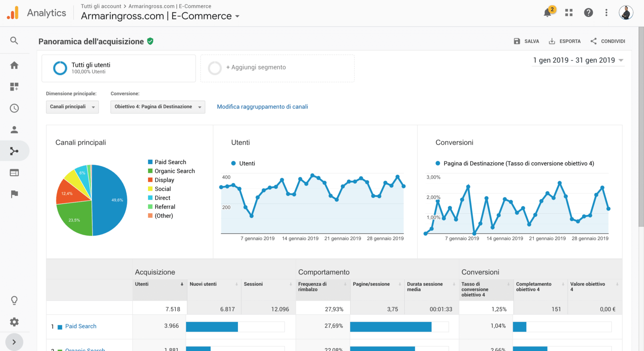Image resolution: width=644 pixels, height=351 pixels.
Task: Click the Organic Search legend color swatch
Action: (150, 171)
